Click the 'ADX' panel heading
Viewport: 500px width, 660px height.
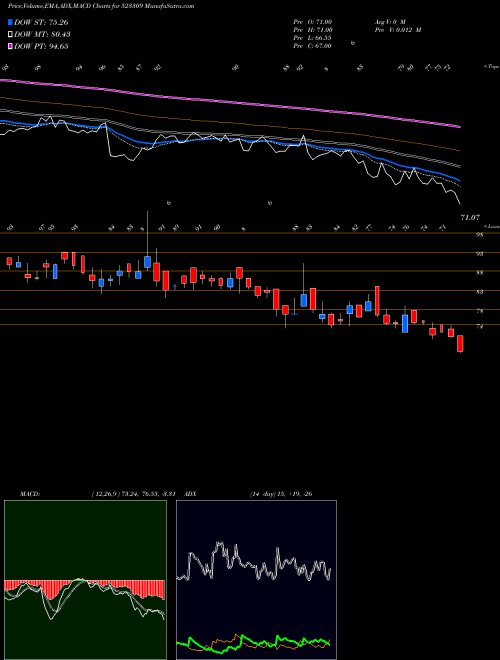[x=190, y=494]
